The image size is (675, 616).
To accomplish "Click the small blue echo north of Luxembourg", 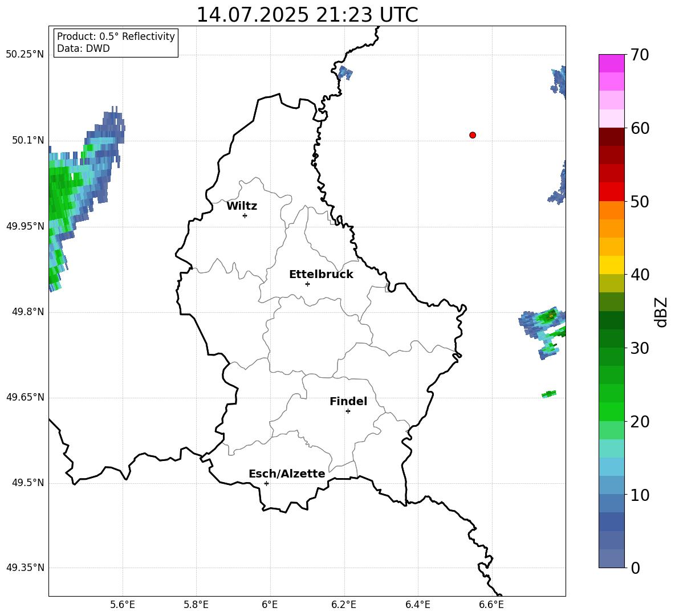I will [345, 73].
